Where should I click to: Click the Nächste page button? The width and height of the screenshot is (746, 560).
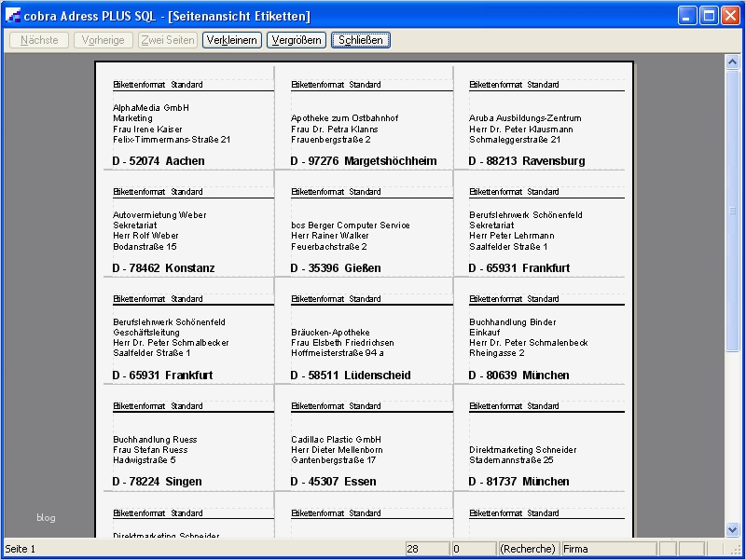39,40
